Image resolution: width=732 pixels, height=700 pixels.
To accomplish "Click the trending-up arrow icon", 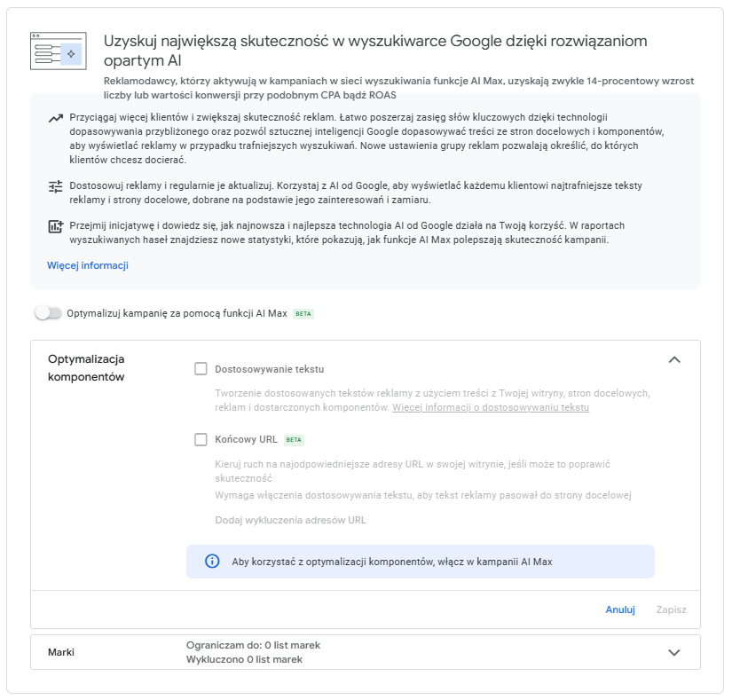I will click(56, 118).
